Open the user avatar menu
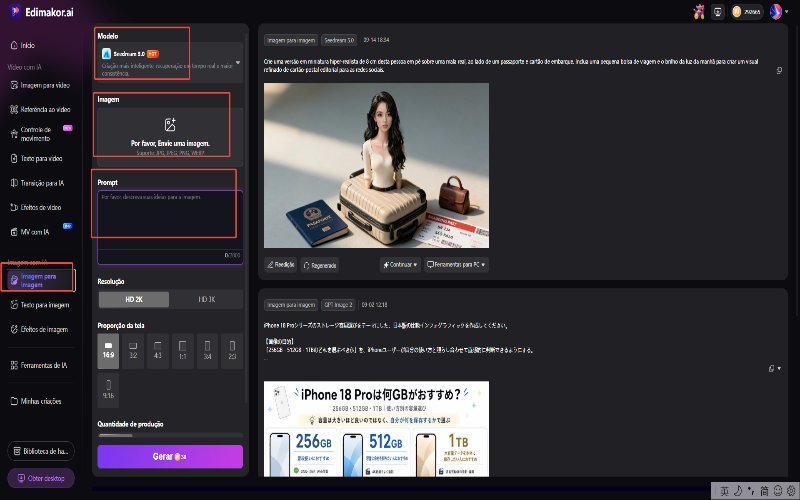The width and height of the screenshot is (800, 500). coord(779,11)
